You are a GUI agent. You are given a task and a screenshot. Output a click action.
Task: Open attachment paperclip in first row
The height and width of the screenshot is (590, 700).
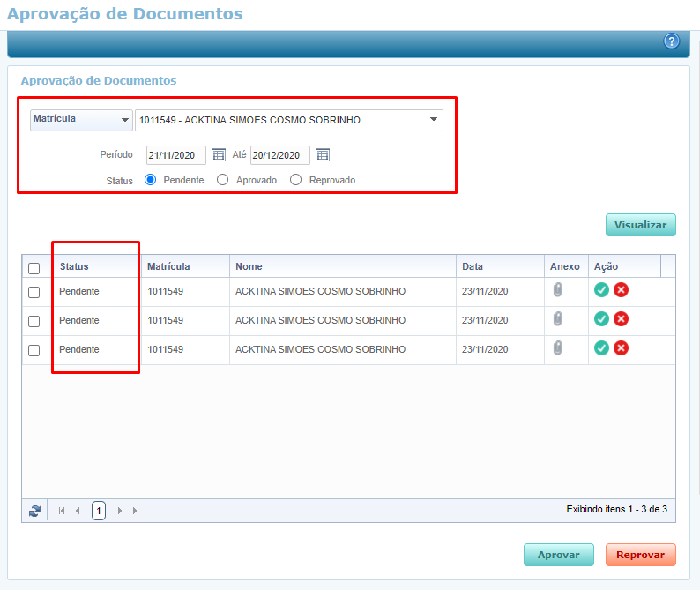click(x=557, y=290)
